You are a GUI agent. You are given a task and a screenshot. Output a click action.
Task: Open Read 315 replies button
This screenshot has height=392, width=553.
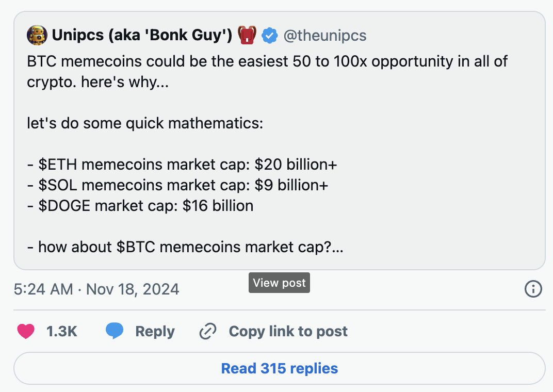coord(279,368)
